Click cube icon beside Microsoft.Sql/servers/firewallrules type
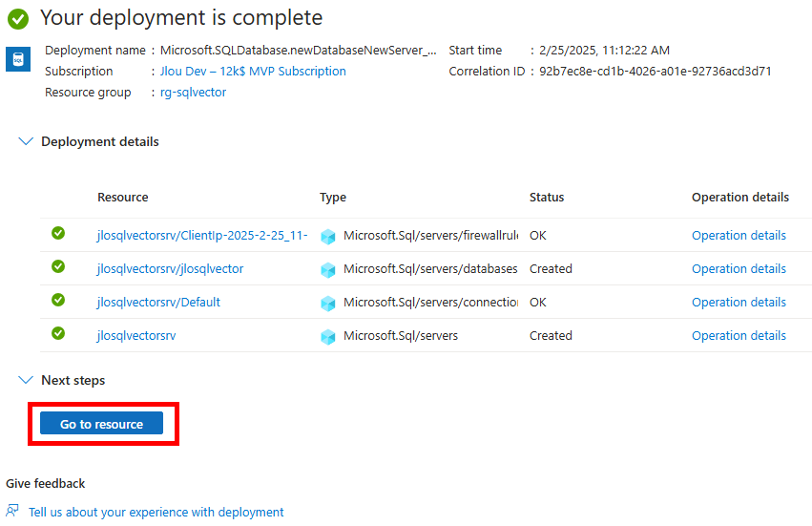Screen dimensions: 812x526 pyautogui.click(x=328, y=237)
